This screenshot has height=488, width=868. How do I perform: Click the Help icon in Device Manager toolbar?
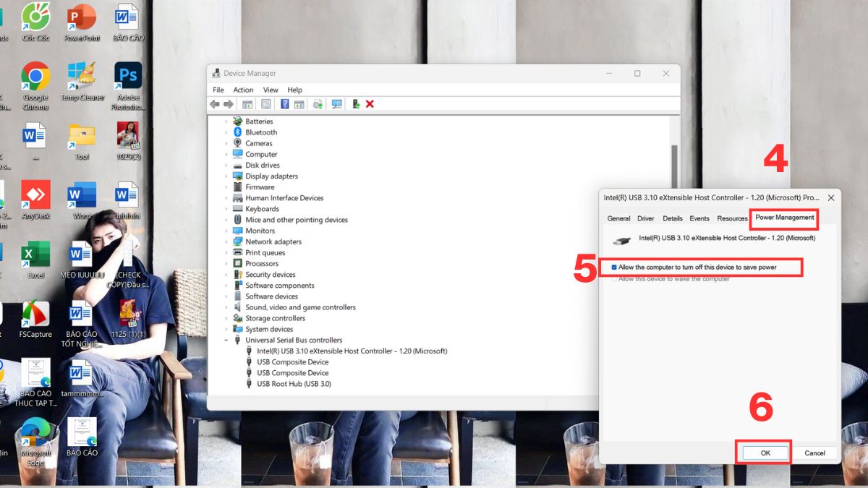tap(284, 104)
